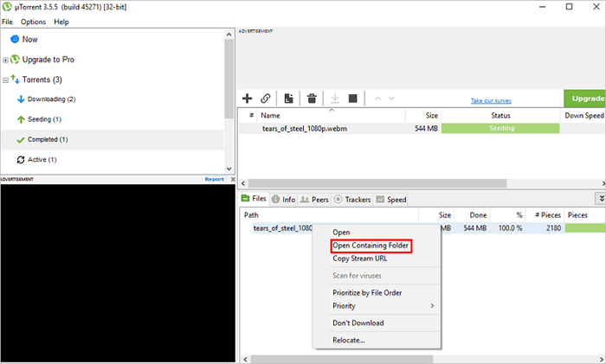606x364 pixels.
Task: Choose Open Containing Folder from context menu
Action: click(371, 246)
